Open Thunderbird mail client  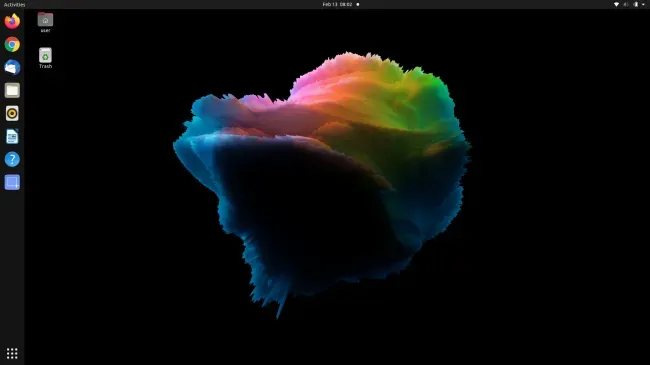coord(12,67)
